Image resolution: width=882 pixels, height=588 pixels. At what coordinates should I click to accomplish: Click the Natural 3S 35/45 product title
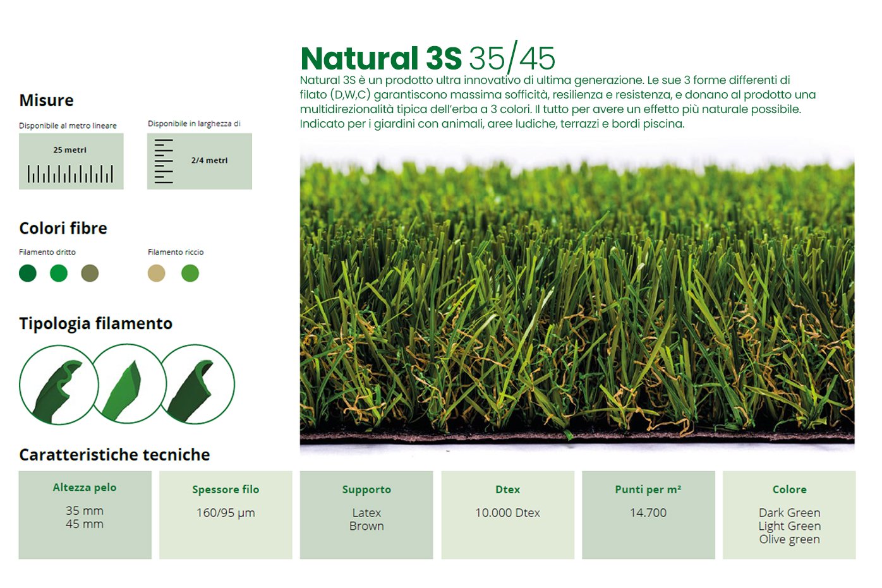coord(428,58)
